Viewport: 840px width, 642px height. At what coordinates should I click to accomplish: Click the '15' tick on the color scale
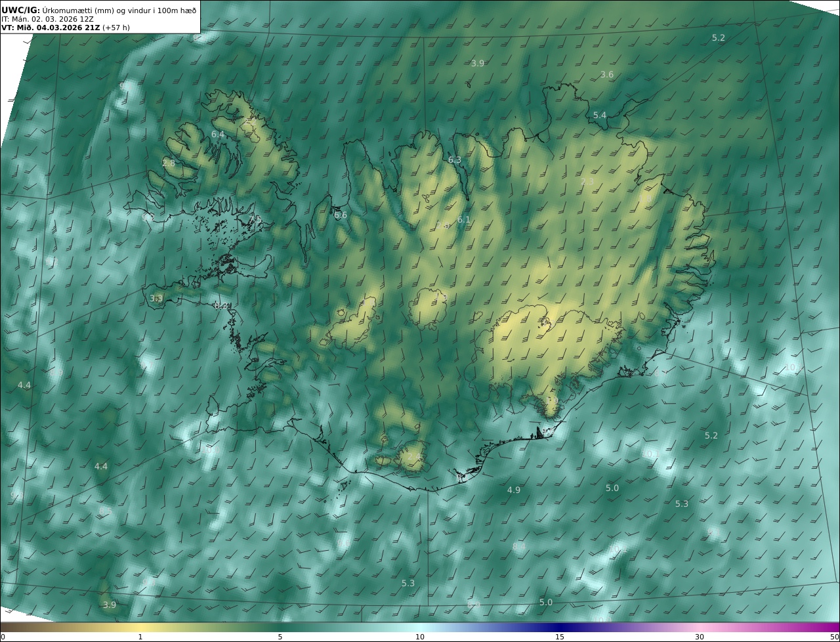[560, 637]
